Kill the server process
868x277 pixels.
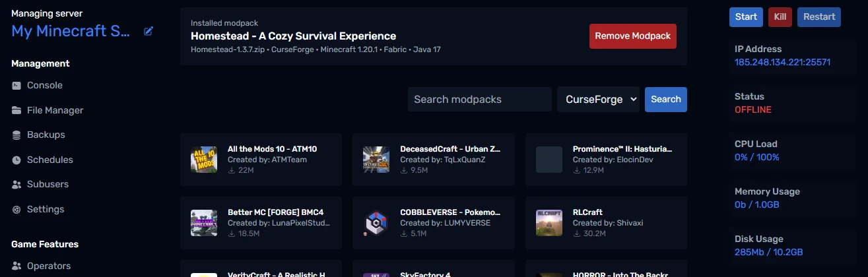click(780, 17)
